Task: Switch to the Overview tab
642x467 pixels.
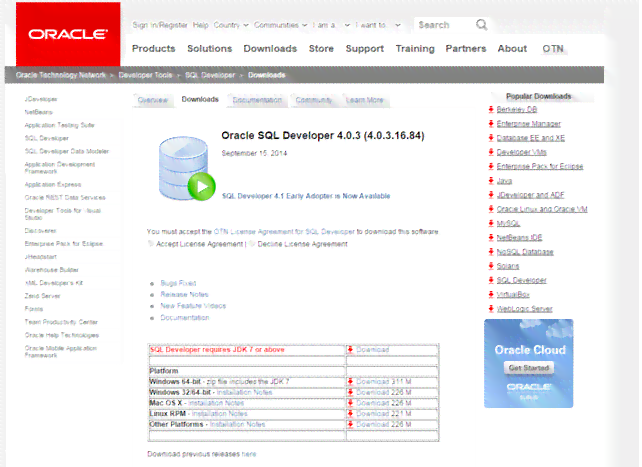Action: pos(153,100)
